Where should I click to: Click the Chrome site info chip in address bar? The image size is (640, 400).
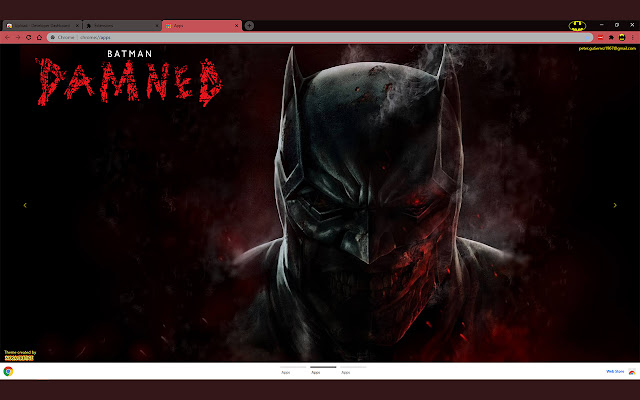click(62, 37)
